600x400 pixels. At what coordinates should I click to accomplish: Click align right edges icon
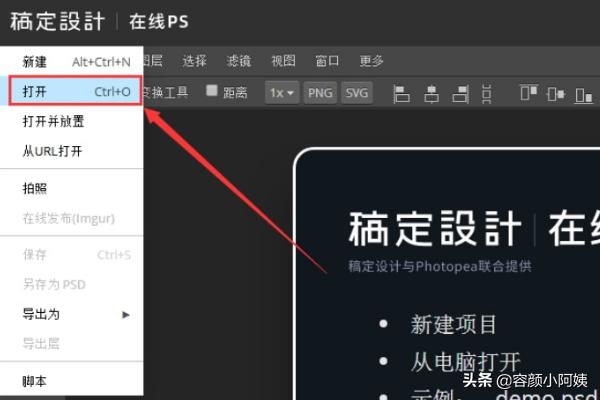coord(460,94)
